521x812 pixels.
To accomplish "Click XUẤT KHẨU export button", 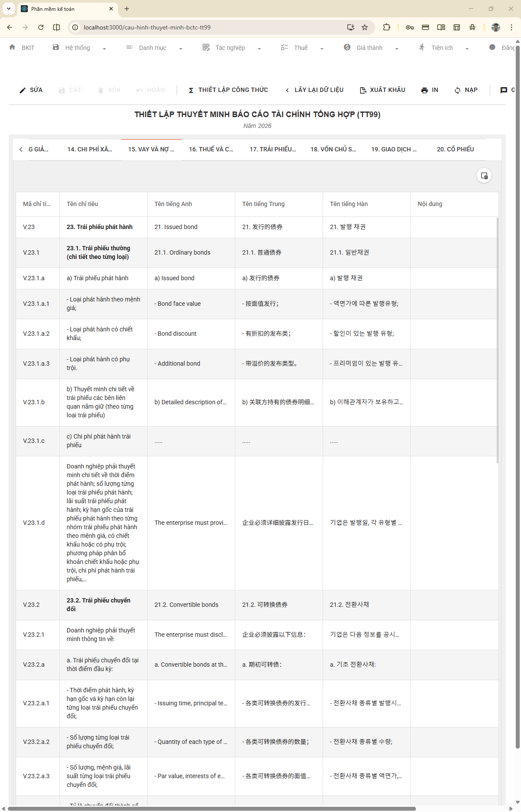I will click(383, 90).
